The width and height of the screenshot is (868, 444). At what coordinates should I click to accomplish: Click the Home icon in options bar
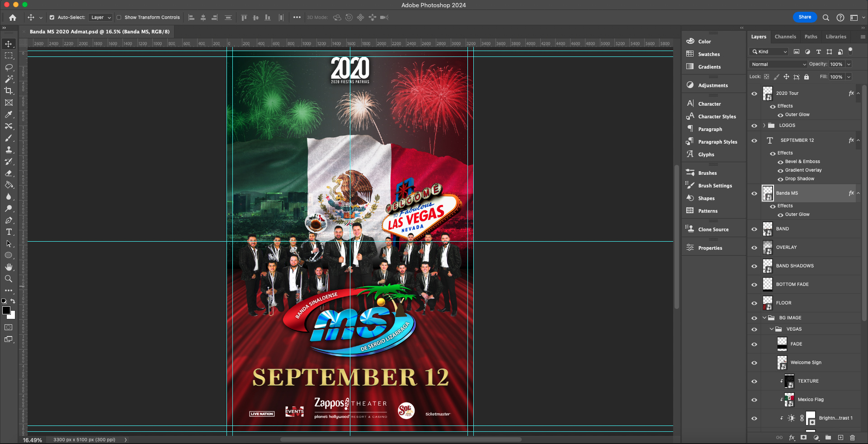[x=13, y=18]
